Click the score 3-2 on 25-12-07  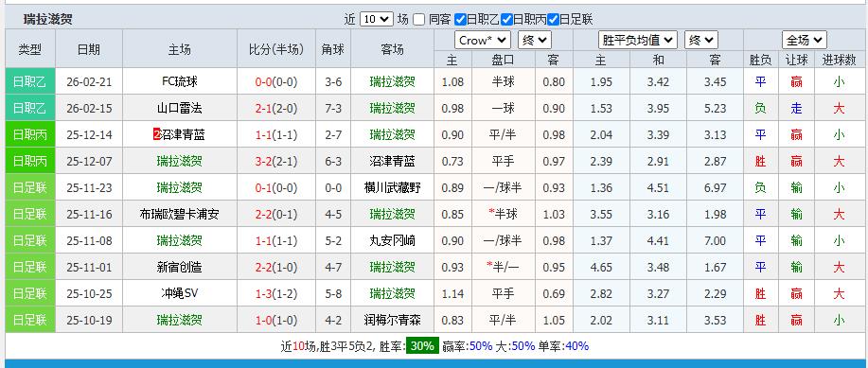click(x=263, y=161)
